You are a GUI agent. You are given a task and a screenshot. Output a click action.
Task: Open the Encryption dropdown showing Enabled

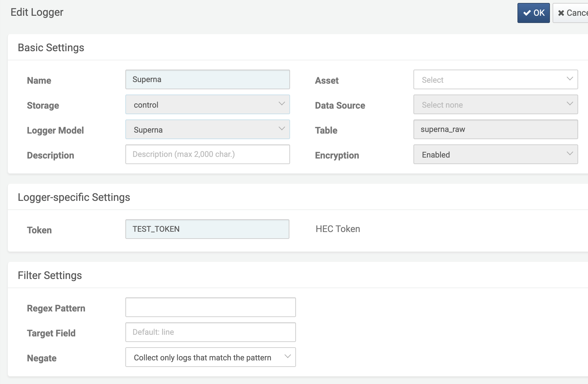coord(495,154)
